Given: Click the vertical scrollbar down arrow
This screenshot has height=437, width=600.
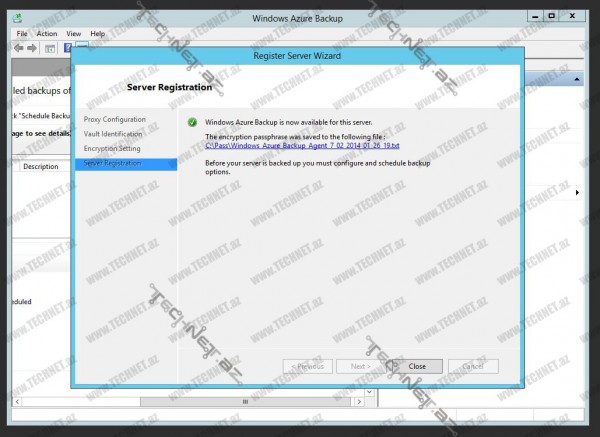Looking at the screenshot, I should (369, 392).
